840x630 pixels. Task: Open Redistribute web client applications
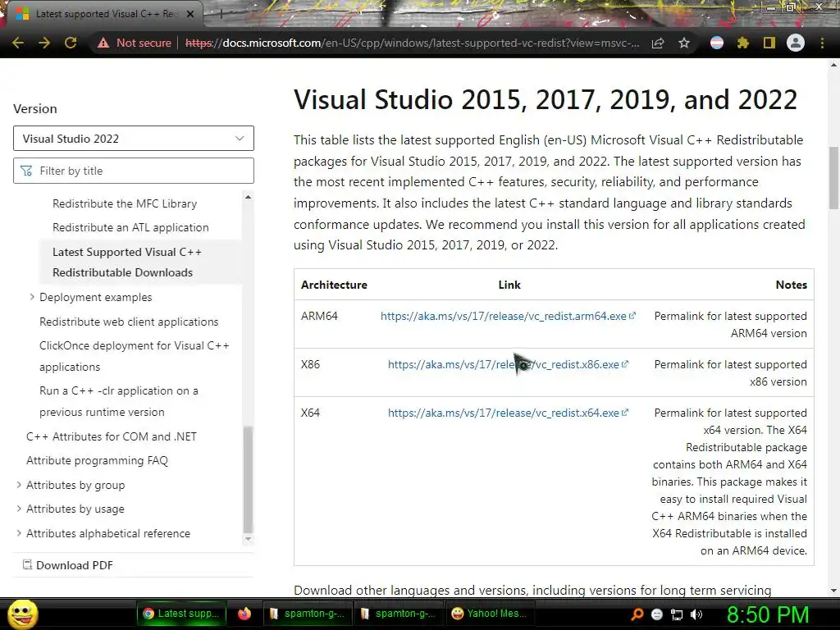[129, 322]
